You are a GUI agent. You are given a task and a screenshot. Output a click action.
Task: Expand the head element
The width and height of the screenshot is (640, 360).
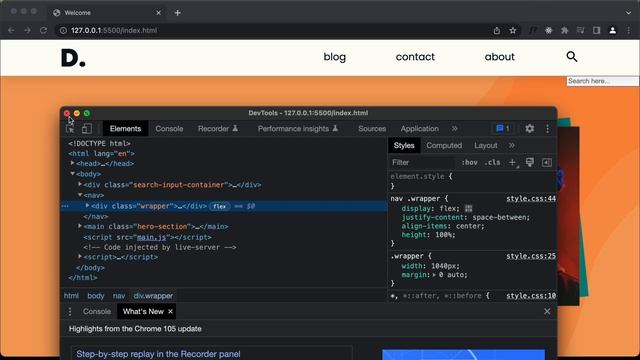click(x=73, y=163)
